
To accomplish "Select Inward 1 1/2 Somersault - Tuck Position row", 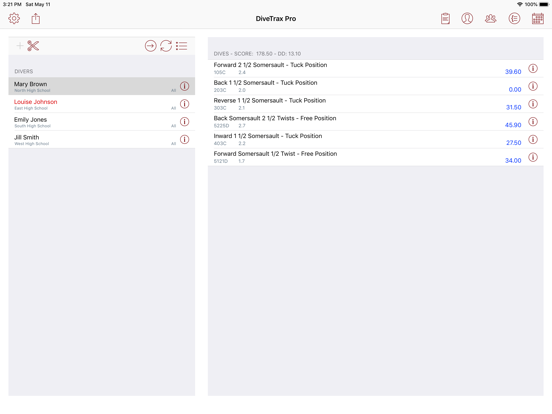I will pyautogui.click(x=375, y=139).
